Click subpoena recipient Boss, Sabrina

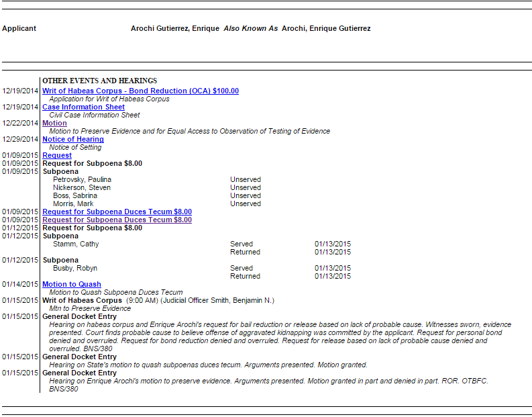tap(74, 195)
